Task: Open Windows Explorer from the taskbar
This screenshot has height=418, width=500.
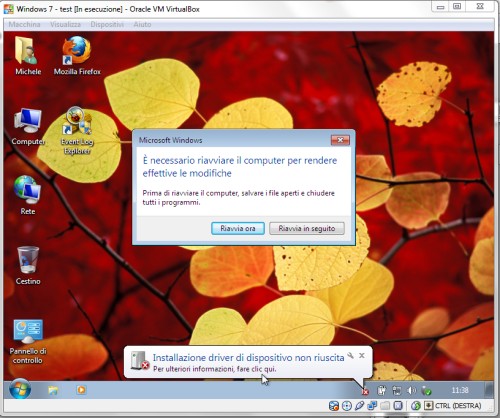Action: [x=53, y=390]
